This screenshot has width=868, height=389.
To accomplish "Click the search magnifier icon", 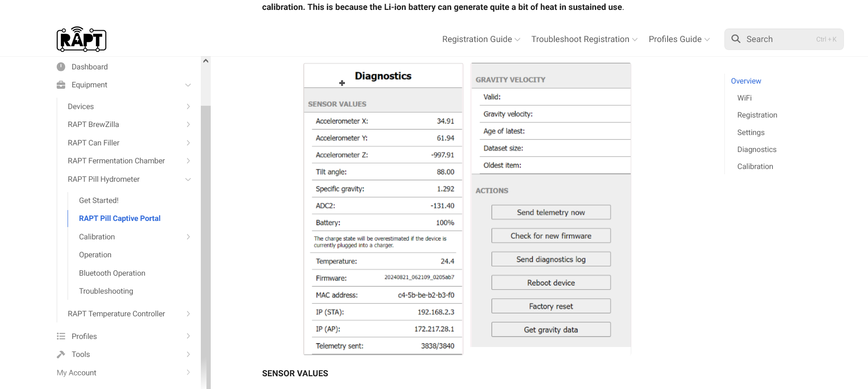I will point(736,39).
